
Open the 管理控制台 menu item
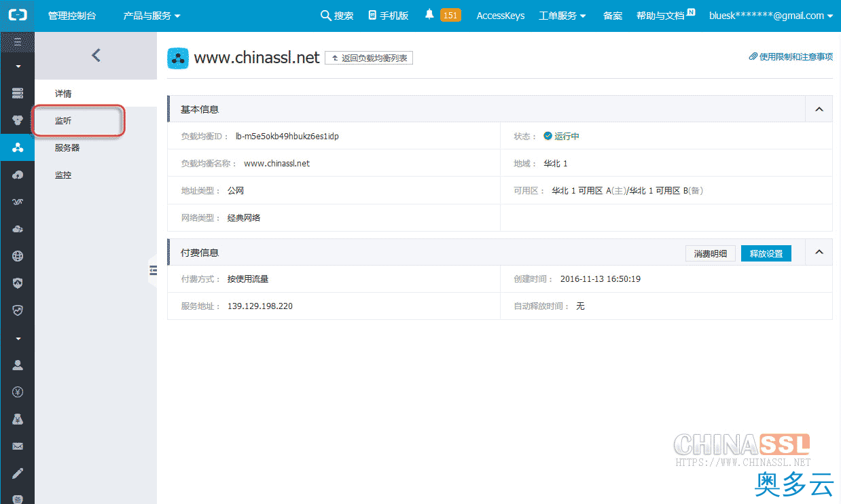72,16
